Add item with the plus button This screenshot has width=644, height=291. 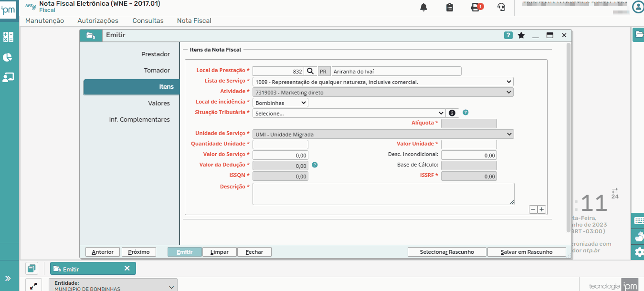pos(541,209)
